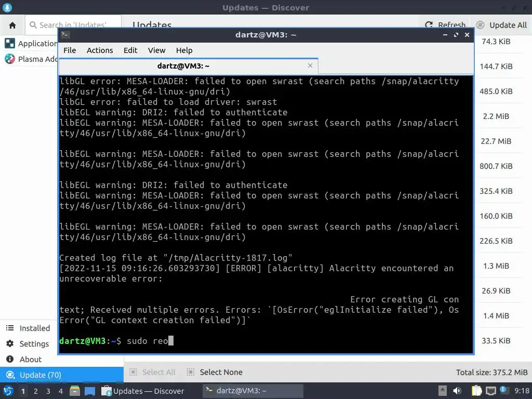532x399 pixels.
Task: Click the 26.9 KiB update size
Action: [x=496, y=291]
